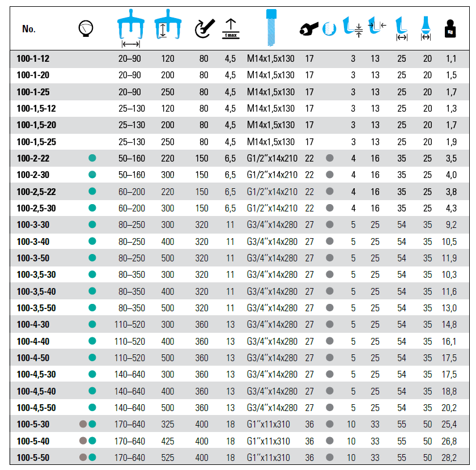The height and width of the screenshot is (470, 476).
Task: Click the grey dot after 27 in row 100-3-30
Action: pos(329,225)
